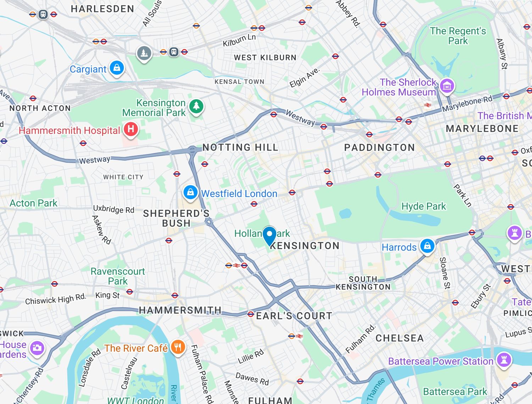Screen dimensions: 532x404
Task: Click the Acton Park label
Action: [x=33, y=203]
